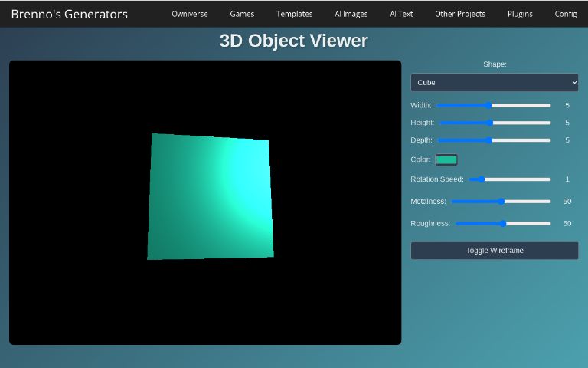Screen dimensions: 588x368
Task: Click the 3D Object Viewer heading
Action: click(x=293, y=41)
